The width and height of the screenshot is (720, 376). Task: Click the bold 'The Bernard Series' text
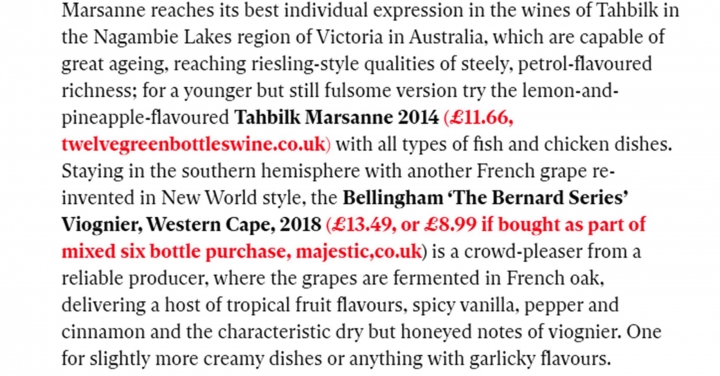coord(538,198)
